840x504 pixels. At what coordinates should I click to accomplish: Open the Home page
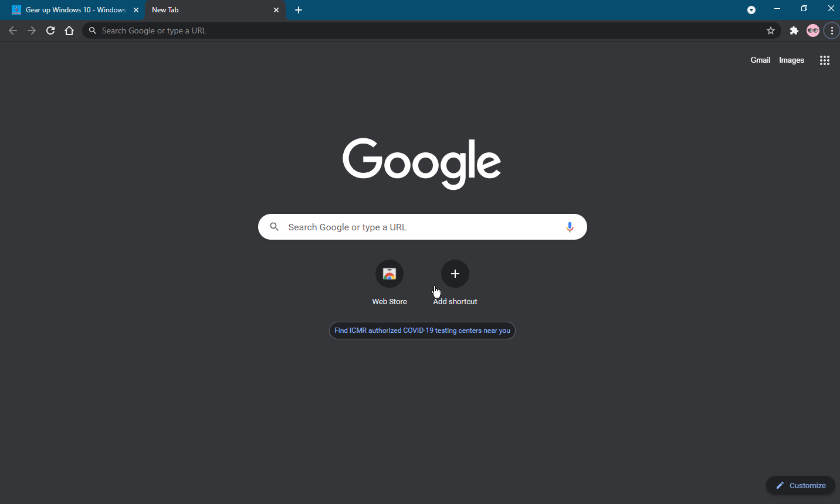[69, 30]
